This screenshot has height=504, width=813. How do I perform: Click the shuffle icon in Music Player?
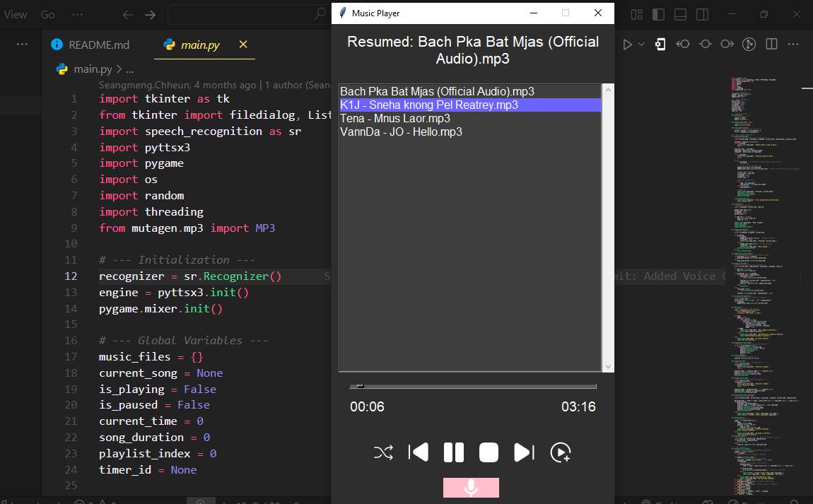pos(383,452)
